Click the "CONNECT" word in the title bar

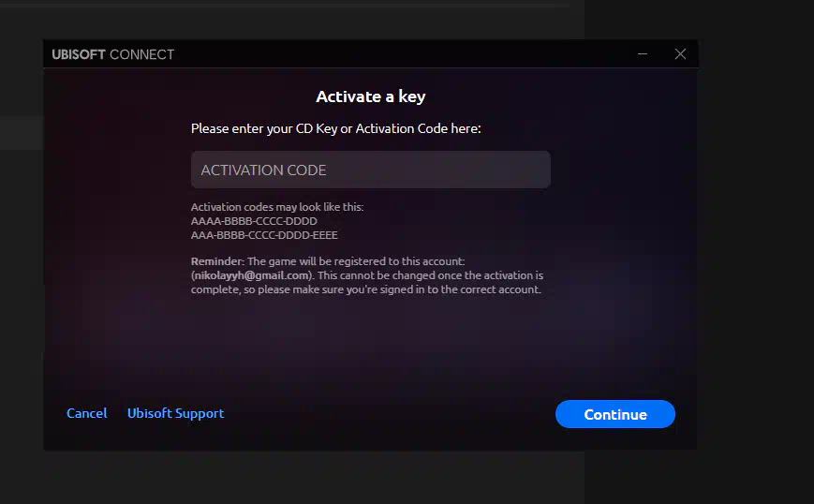click(142, 54)
